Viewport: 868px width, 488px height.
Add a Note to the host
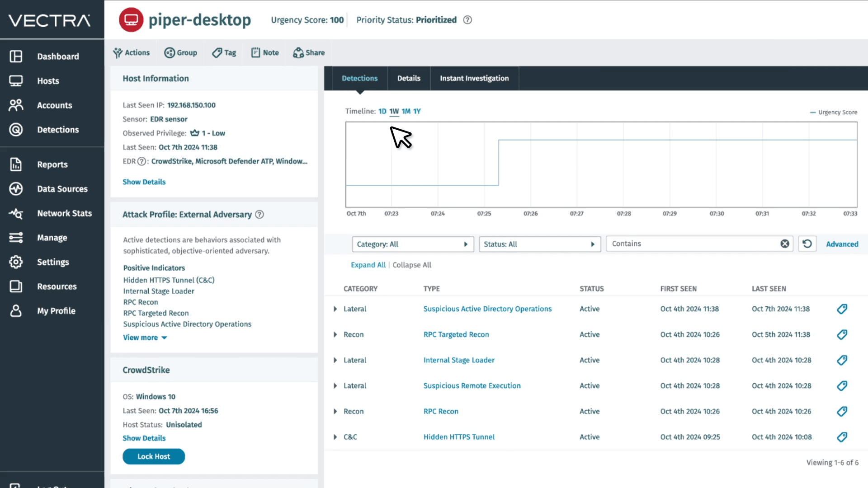pos(264,52)
